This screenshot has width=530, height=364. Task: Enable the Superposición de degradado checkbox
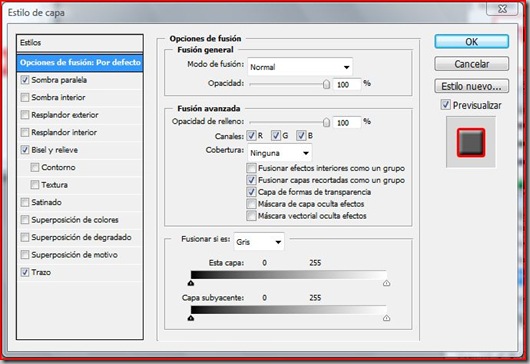click(x=25, y=237)
